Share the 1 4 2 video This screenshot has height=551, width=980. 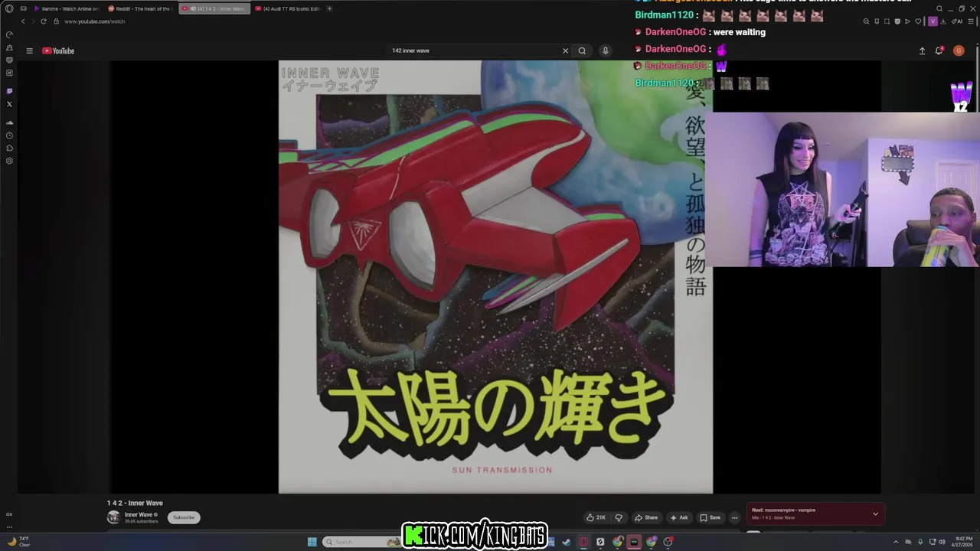coord(646,517)
